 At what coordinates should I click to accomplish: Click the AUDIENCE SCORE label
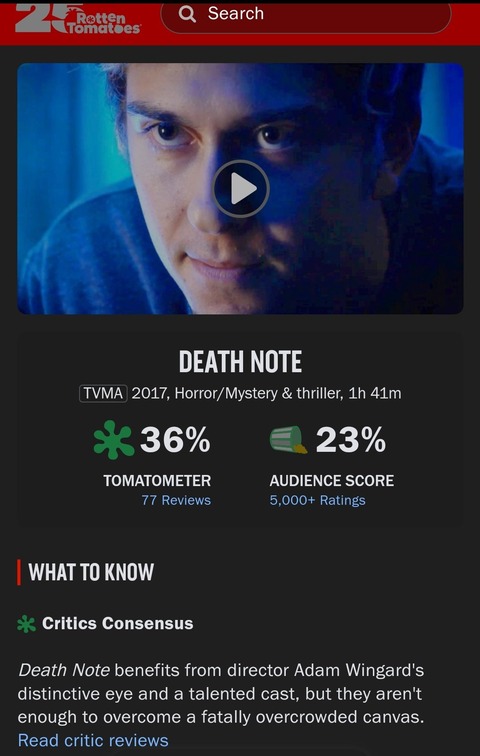(x=332, y=481)
